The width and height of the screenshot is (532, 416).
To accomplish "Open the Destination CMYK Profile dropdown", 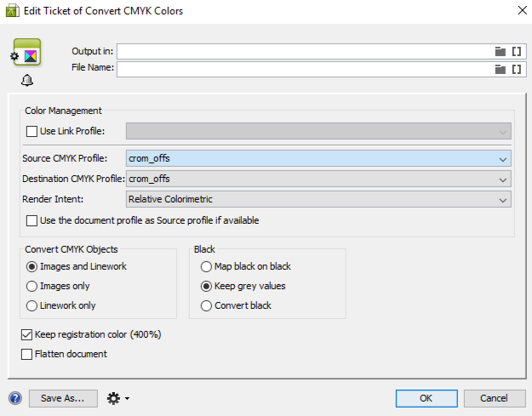I will 318,179.
